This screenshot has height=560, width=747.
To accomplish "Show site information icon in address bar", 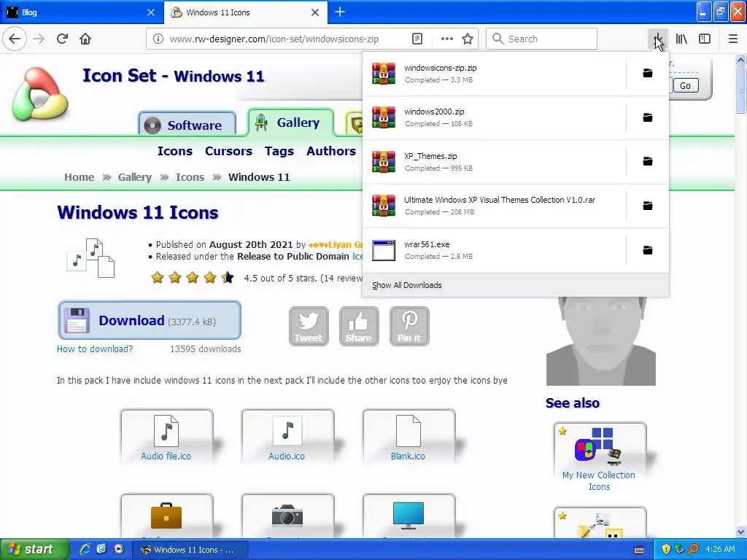I will pos(158,39).
